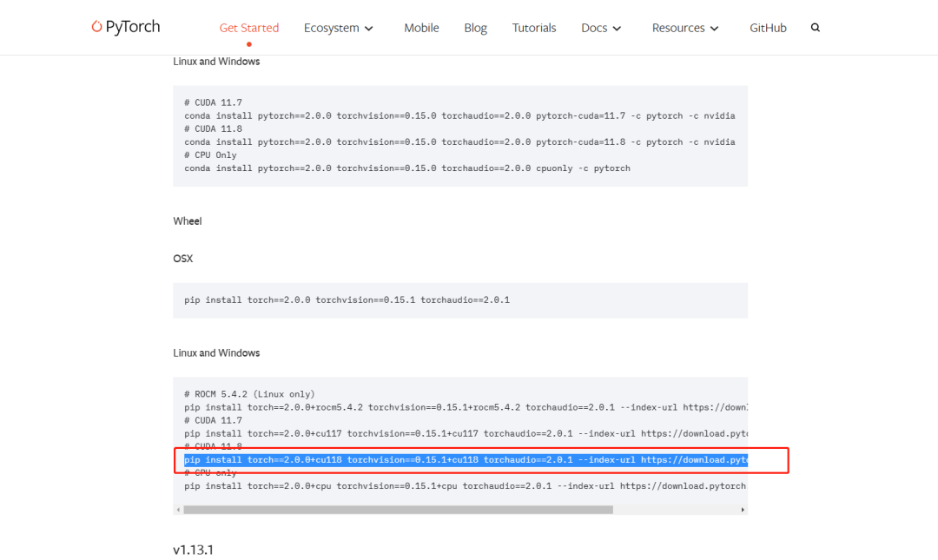Open the GitHub link
Viewport: 938px width, 560px height.
click(768, 28)
